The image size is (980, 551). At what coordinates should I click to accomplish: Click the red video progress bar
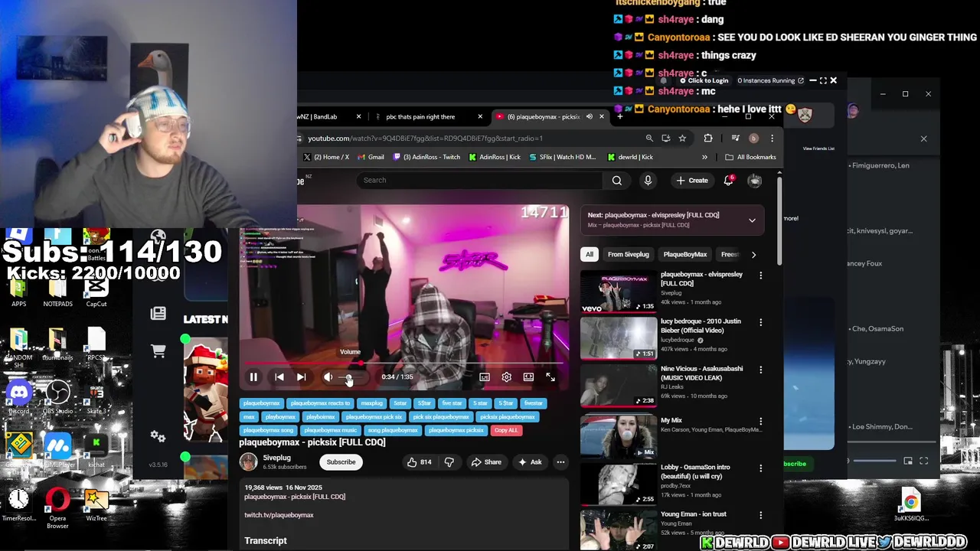[x=404, y=364]
